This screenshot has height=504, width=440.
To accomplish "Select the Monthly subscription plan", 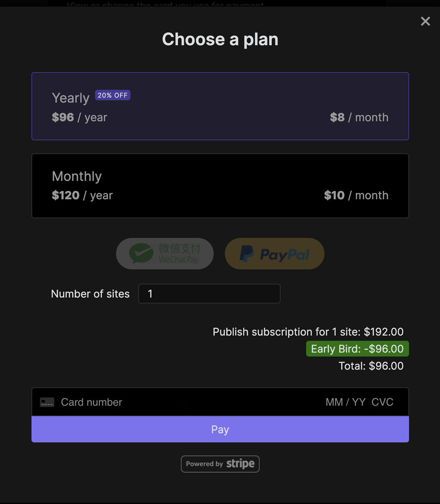I will (x=220, y=186).
